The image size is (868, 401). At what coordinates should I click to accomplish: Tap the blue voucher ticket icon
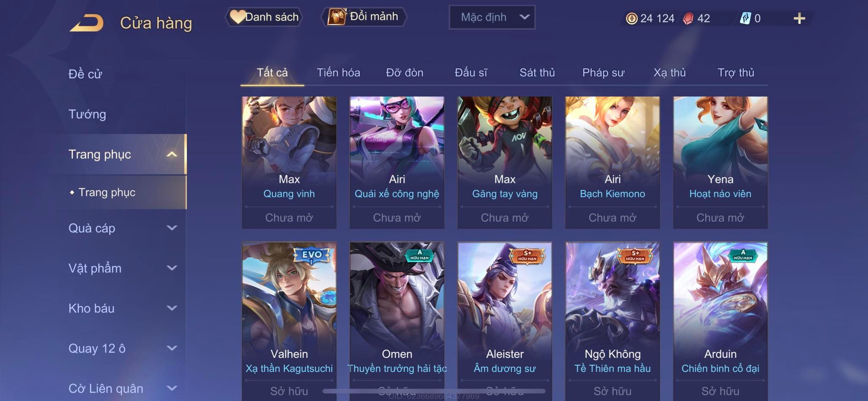(745, 18)
